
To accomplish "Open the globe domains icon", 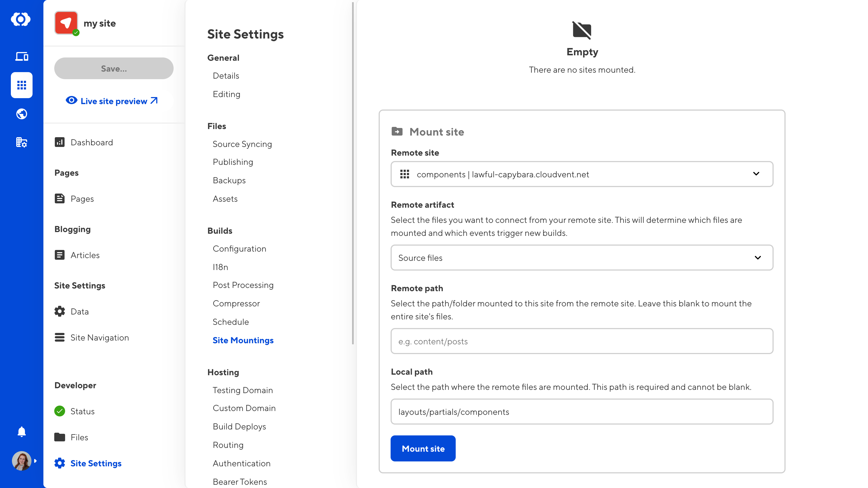I will (x=22, y=114).
